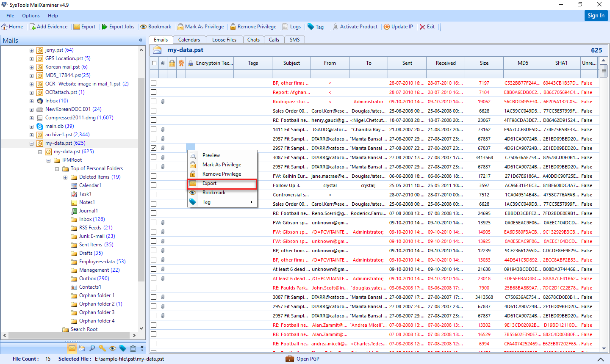
Task: Click the Open PGP briefcase icon
Action: tap(290, 358)
